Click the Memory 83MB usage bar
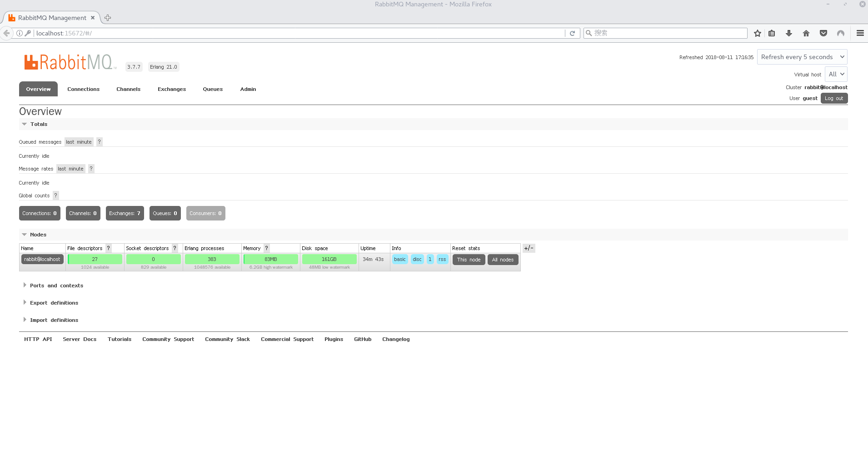 (x=271, y=259)
